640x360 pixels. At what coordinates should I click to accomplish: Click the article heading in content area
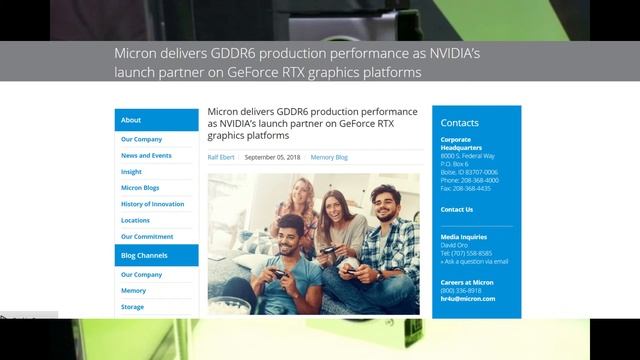[313, 123]
